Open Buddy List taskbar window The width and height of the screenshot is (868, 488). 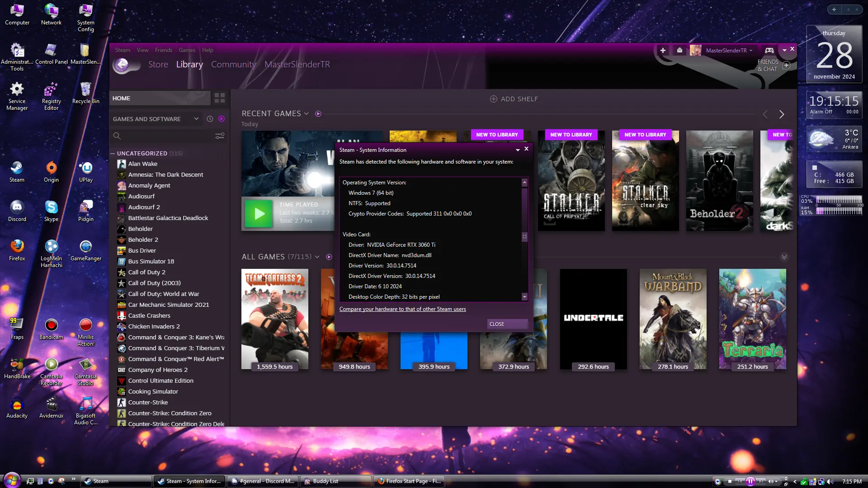(x=336, y=481)
